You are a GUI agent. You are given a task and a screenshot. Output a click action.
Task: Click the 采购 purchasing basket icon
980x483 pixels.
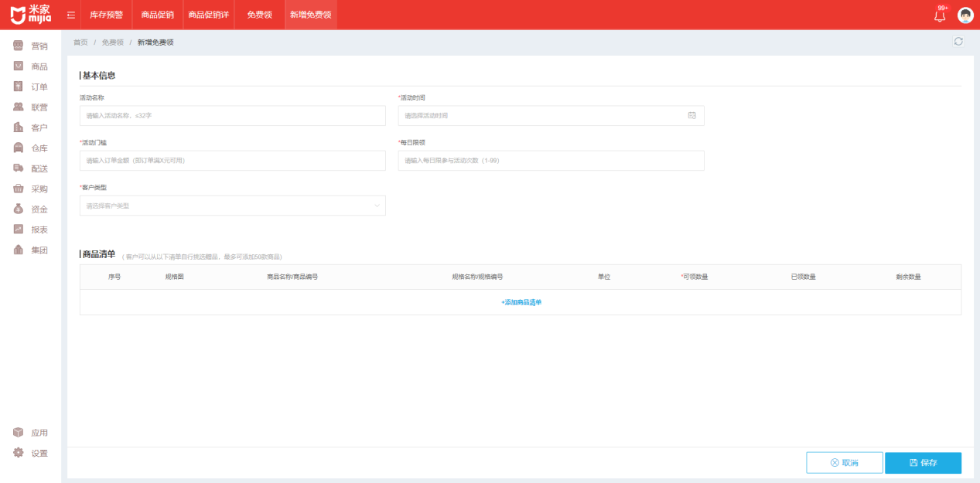19,189
